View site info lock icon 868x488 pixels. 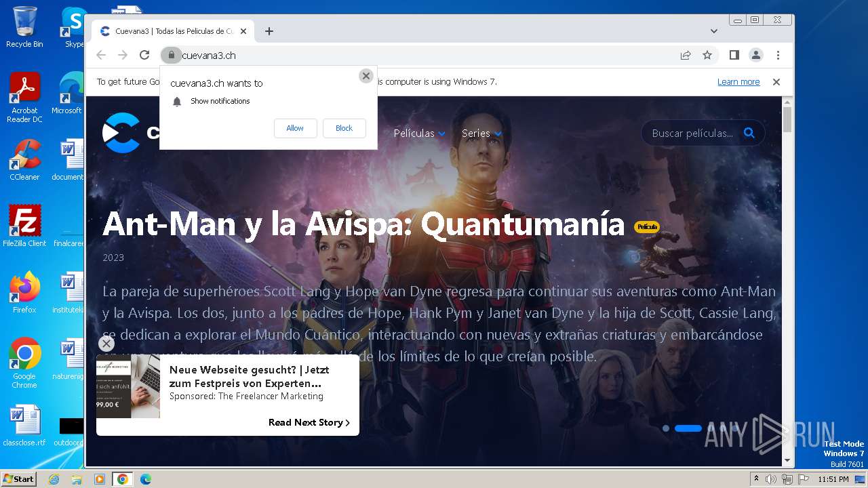pyautogui.click(x=172, y=55)
